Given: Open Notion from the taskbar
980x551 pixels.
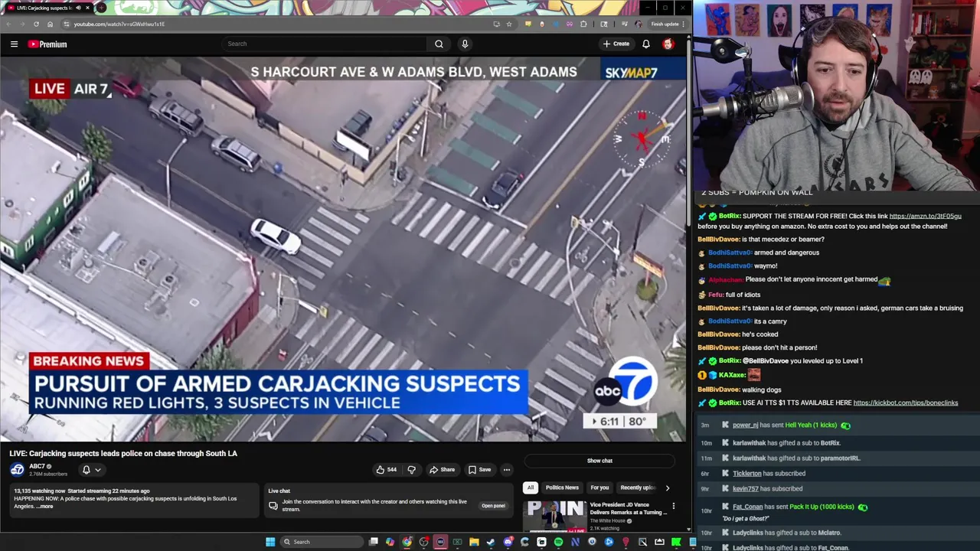Looking at the screenshot, I should tap(575, 542).
